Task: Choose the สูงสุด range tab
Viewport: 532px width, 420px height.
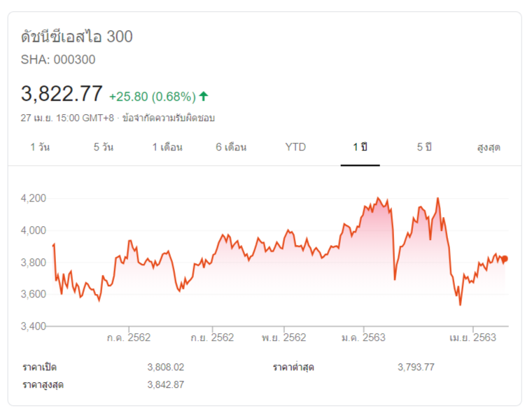Action: pos(489,147)
